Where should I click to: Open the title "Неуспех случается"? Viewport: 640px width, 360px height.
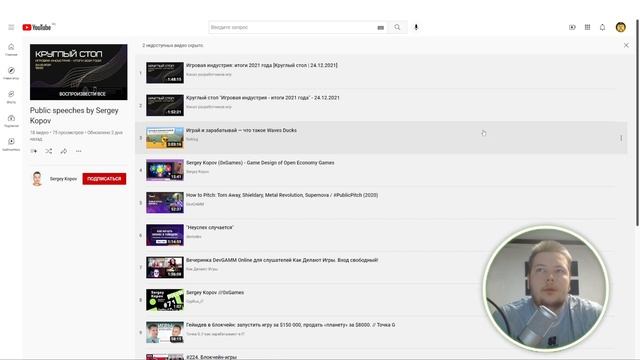click(x=210, y=227)
